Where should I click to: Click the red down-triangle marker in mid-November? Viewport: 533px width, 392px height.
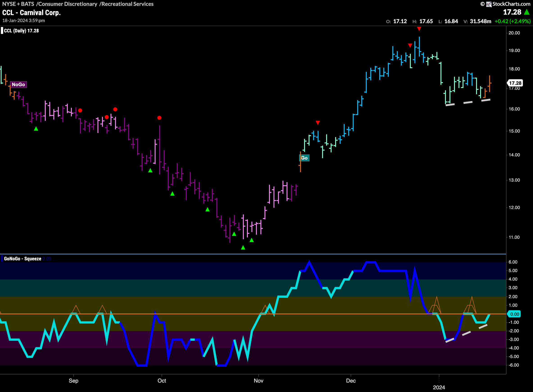pos(318,123)
